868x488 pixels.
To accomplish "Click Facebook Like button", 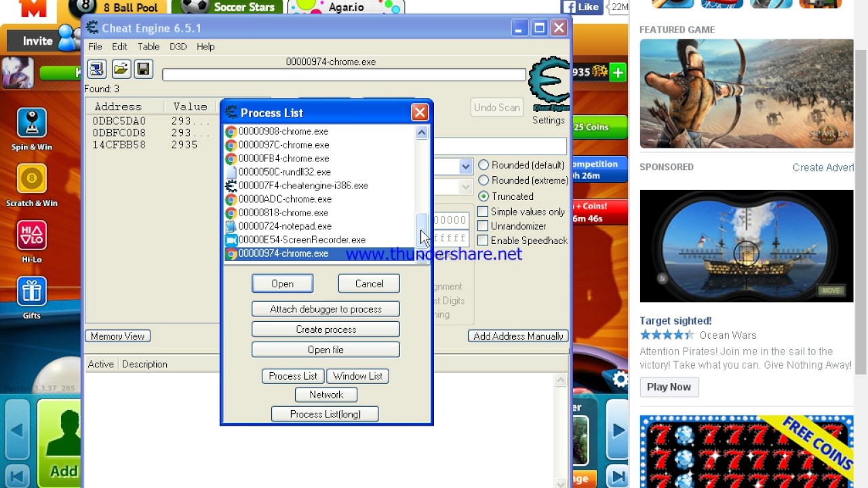I will pos(583,7).
